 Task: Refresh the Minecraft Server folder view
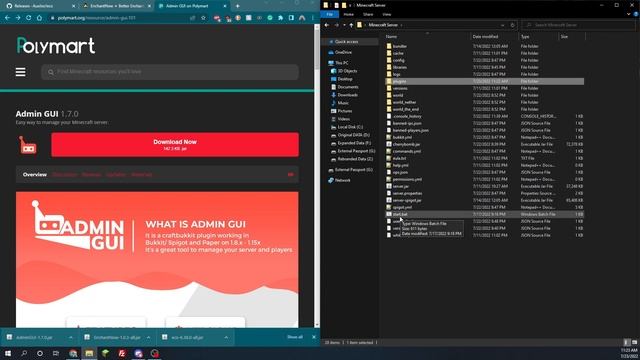click(x=513, y=25)
